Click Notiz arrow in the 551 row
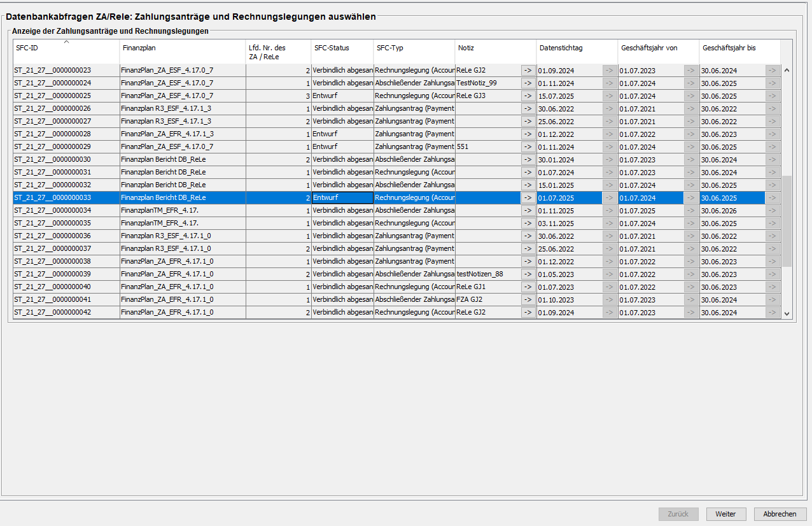 click(x=528, y=146)
